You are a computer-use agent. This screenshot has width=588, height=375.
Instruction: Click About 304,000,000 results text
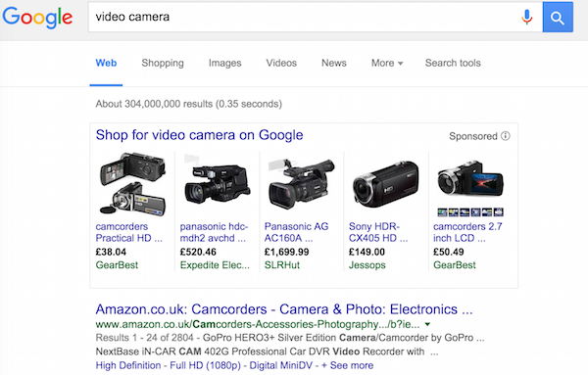point(188,104)
